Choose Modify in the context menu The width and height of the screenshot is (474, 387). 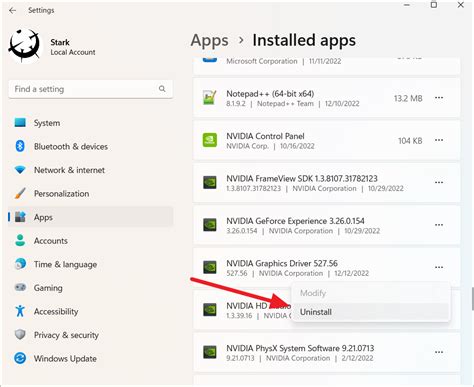(x=371, y=293)
